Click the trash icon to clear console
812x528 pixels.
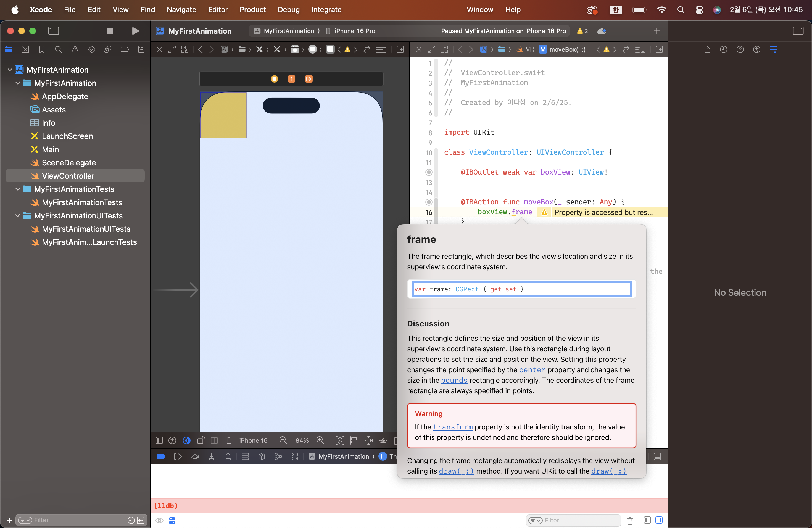point(630,521)
